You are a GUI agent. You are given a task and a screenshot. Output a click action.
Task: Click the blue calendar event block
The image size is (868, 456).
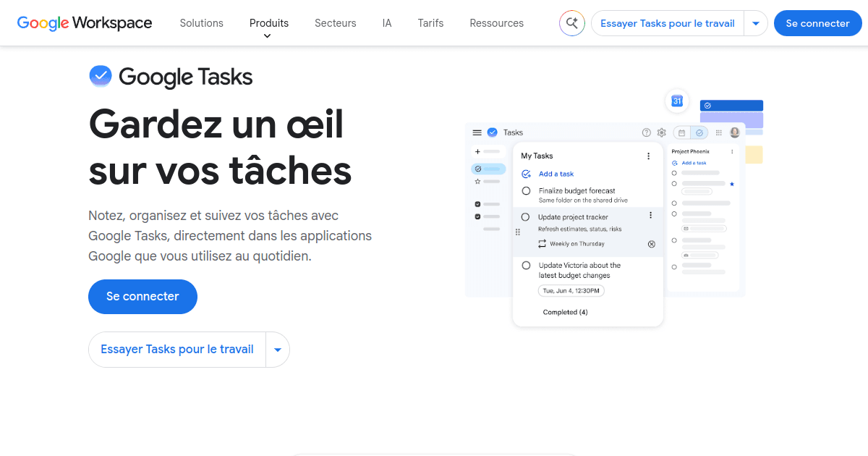731,105
